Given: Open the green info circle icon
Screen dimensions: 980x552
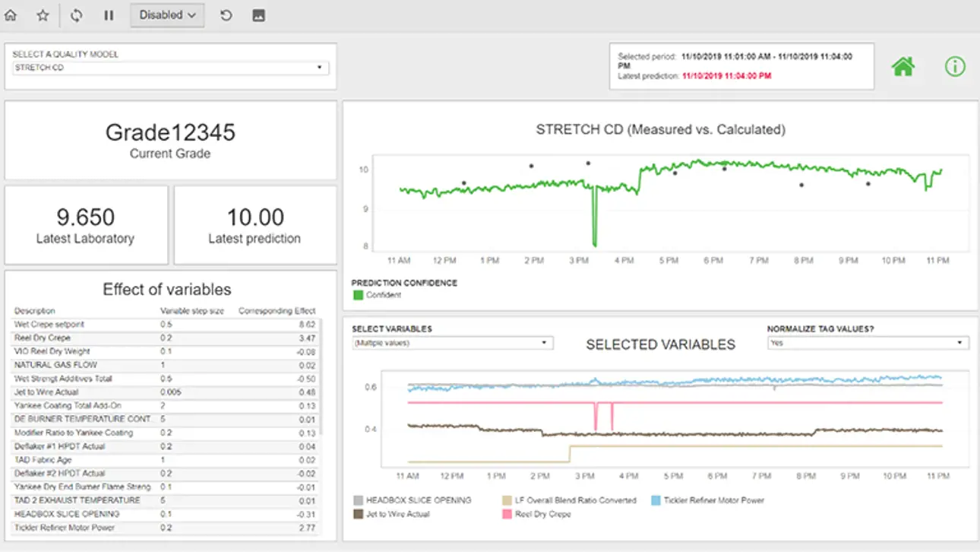Looking at the screenshot, I should pos(954,66).
